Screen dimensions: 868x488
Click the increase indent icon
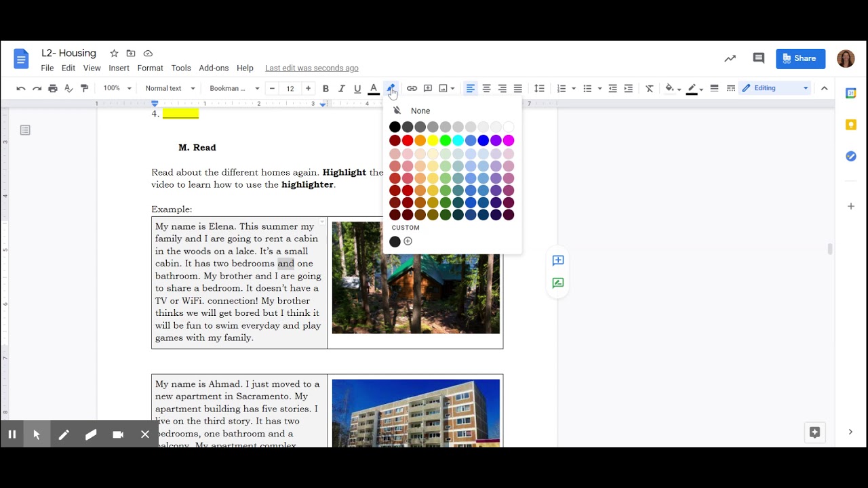pos(629,88)
